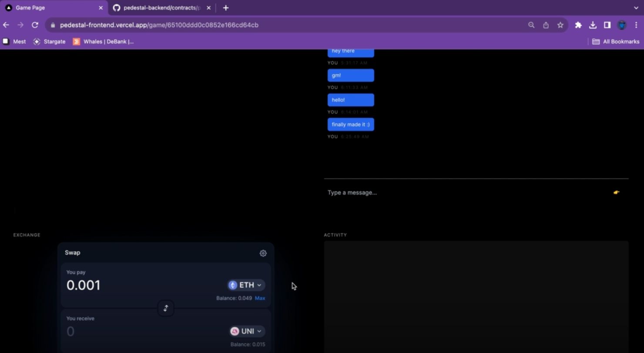Open profile avatar icon
The image size is (644, 353).
point(622,25)
